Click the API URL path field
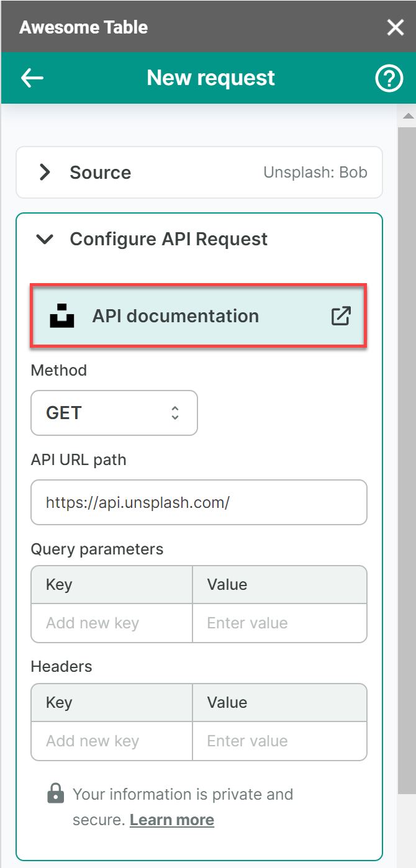The height and width of the screenshot is (868, 416). pos(199,502)
